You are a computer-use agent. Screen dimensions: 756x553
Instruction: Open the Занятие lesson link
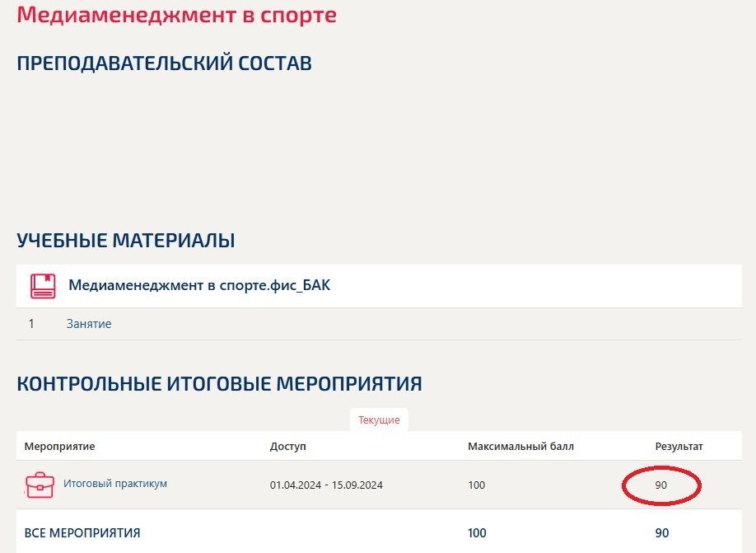click(89, 324)
